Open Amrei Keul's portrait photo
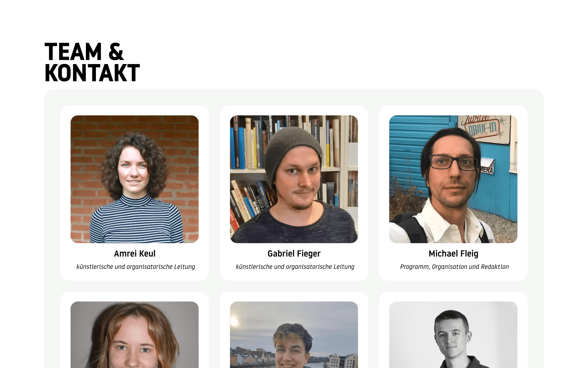This screenshot has height=368, width=588. coord(134,179)
